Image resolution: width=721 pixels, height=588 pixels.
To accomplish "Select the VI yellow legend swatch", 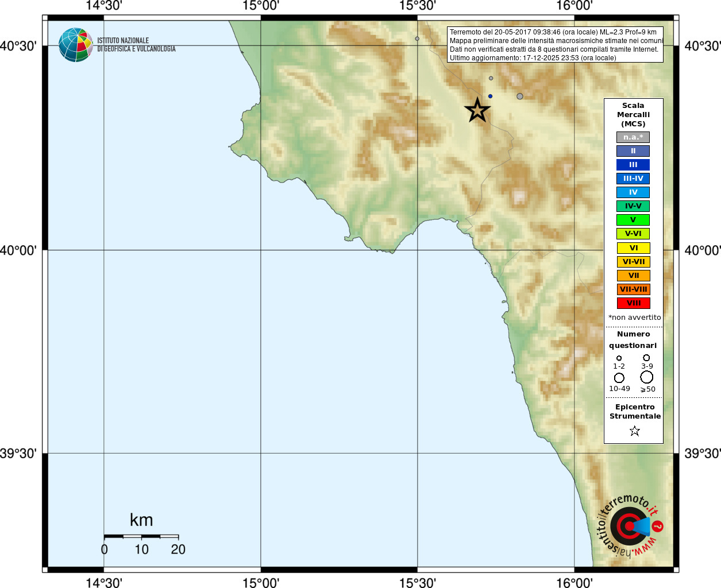I will pyautogui.click(x=634, y=248).
